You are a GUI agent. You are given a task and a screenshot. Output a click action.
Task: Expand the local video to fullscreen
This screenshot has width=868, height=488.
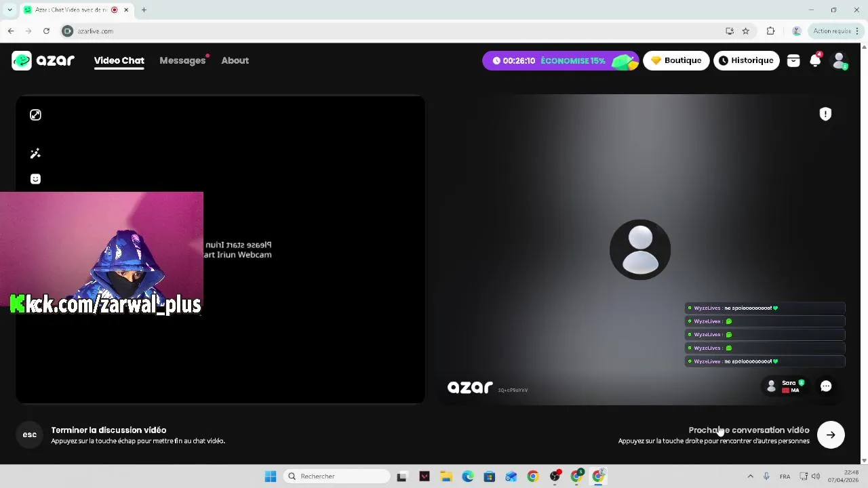[35, 115]
